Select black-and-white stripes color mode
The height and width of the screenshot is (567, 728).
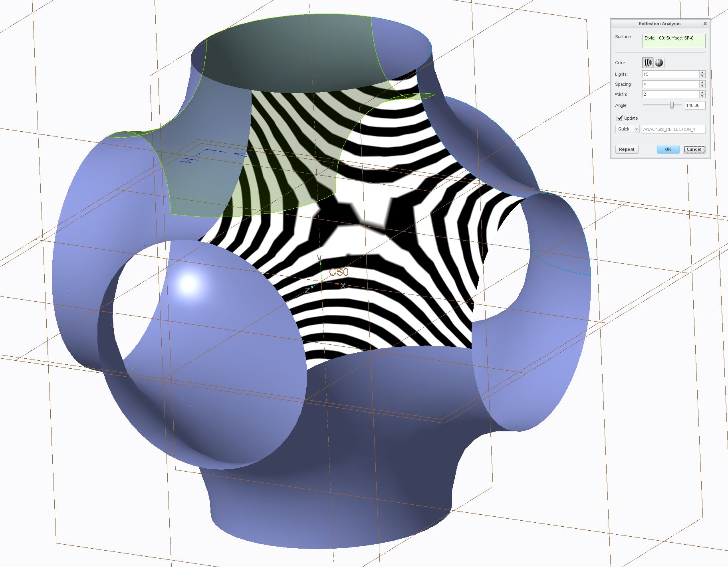pos(647,63)
